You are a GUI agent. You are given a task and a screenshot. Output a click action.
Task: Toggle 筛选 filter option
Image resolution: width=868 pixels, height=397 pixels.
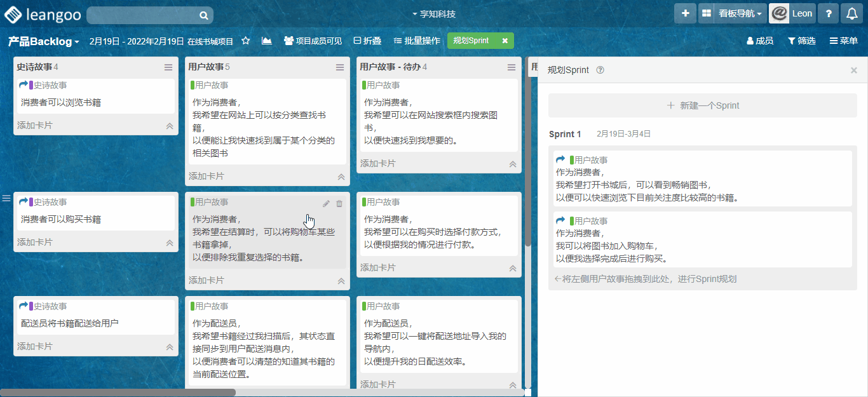(801, 41)
